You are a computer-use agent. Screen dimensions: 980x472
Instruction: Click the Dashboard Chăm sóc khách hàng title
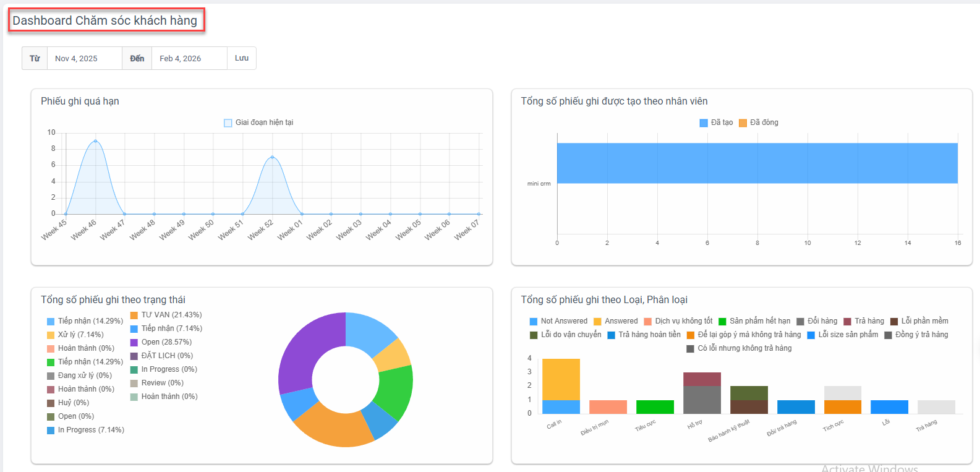click(105, 20)
